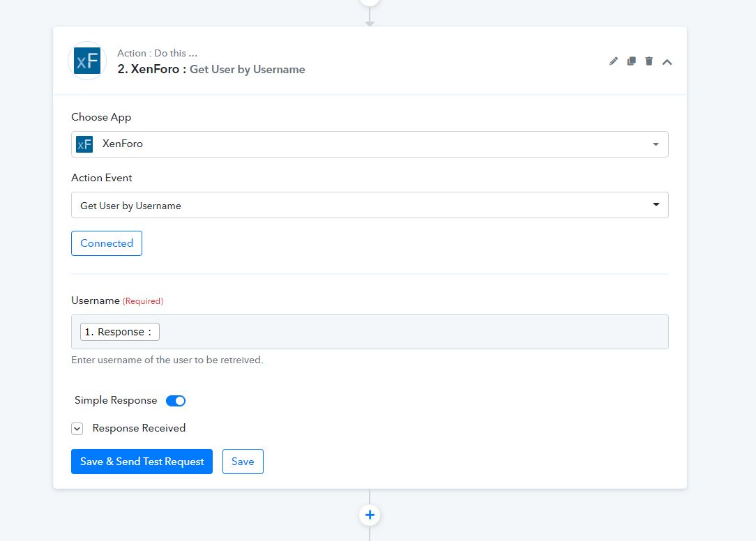Click the 'Action : Do this ...' label
Screen dimensions: 756x541
tap(157, 53)
